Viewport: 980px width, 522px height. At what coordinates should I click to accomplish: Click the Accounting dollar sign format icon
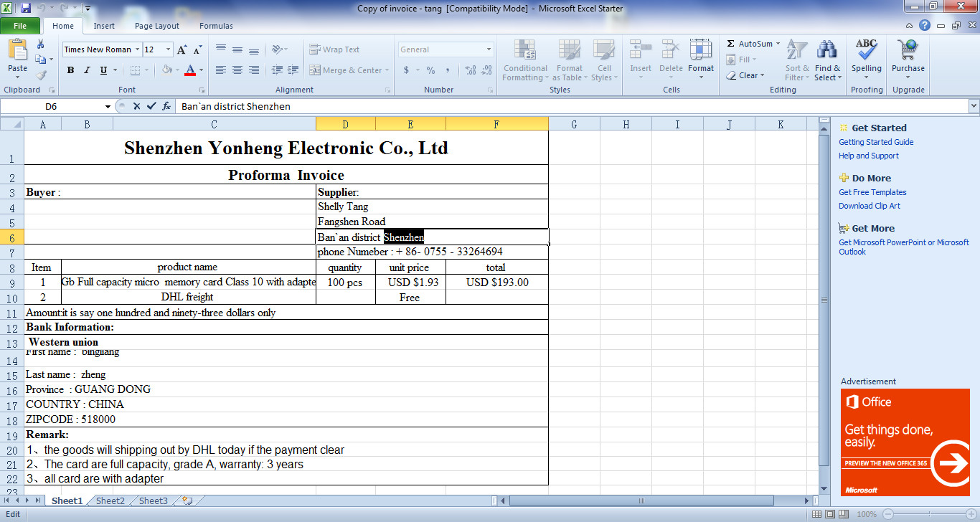(406, 70)
